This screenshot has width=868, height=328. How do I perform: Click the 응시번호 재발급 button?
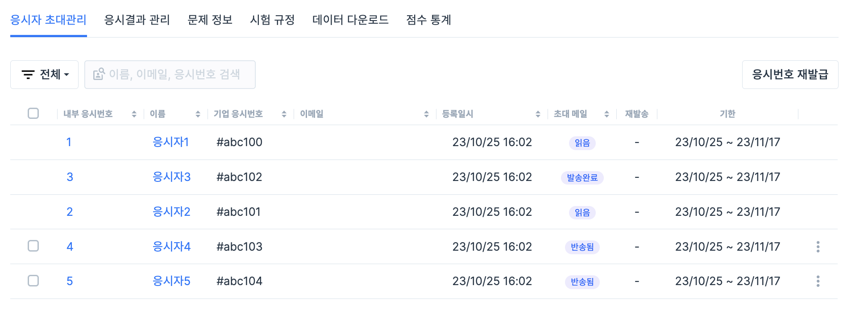pos(790,75)
